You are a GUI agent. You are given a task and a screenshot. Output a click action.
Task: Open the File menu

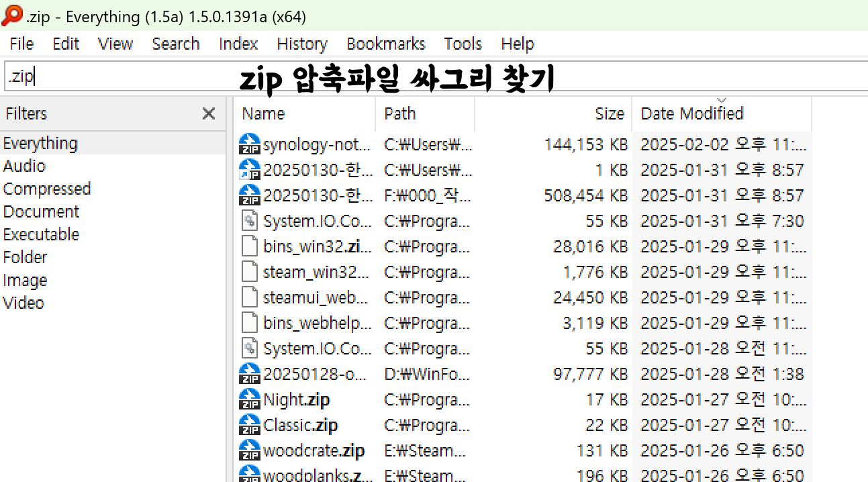(x=21, y=44)
